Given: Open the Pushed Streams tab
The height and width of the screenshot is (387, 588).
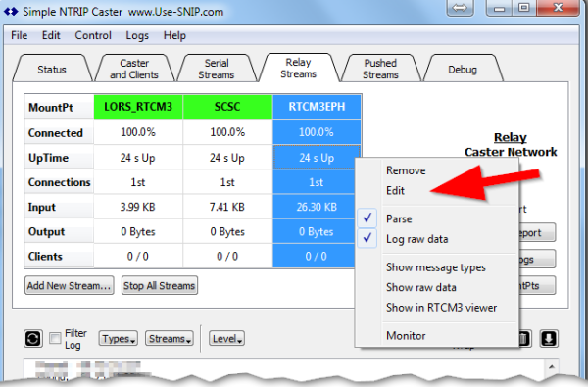Looking at the screenshot, I should point(380,69).
